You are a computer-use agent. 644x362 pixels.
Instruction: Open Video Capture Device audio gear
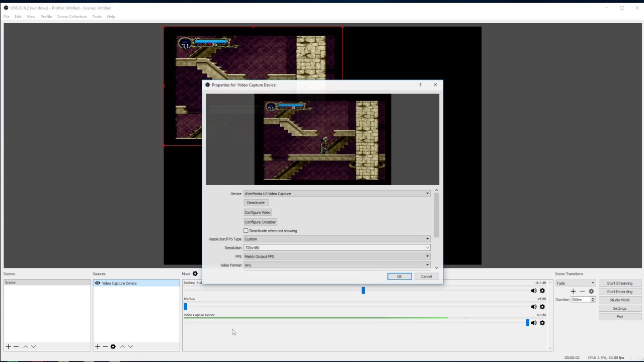click(x=542, y=323)
